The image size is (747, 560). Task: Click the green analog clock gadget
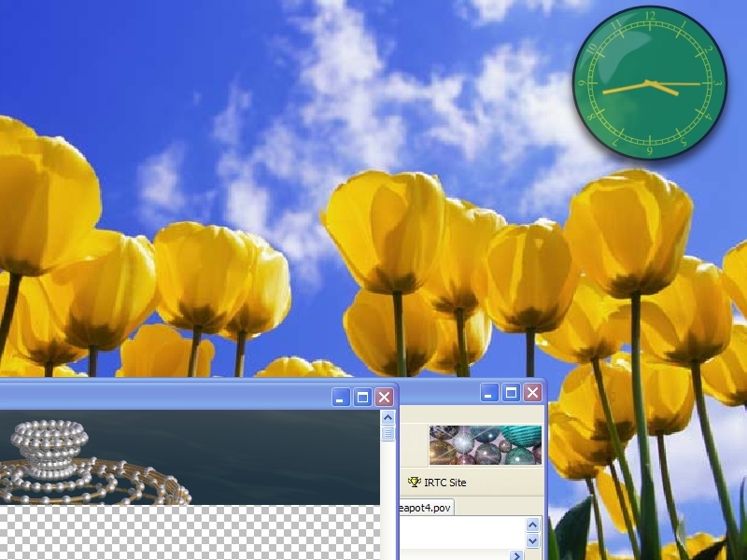click(x=650, y=82)
